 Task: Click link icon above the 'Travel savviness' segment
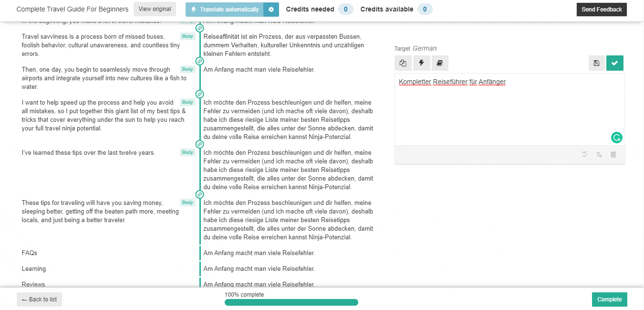point(200,28)
